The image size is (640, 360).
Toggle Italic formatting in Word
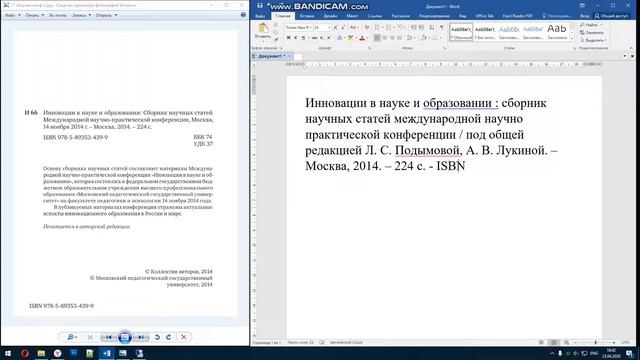pos(296,38)
